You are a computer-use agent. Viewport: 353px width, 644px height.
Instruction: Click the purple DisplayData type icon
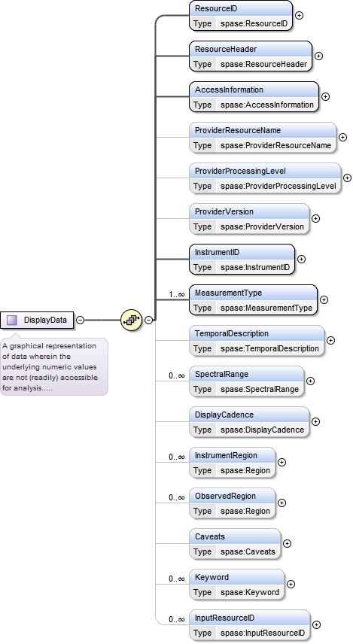click(12, 320)
